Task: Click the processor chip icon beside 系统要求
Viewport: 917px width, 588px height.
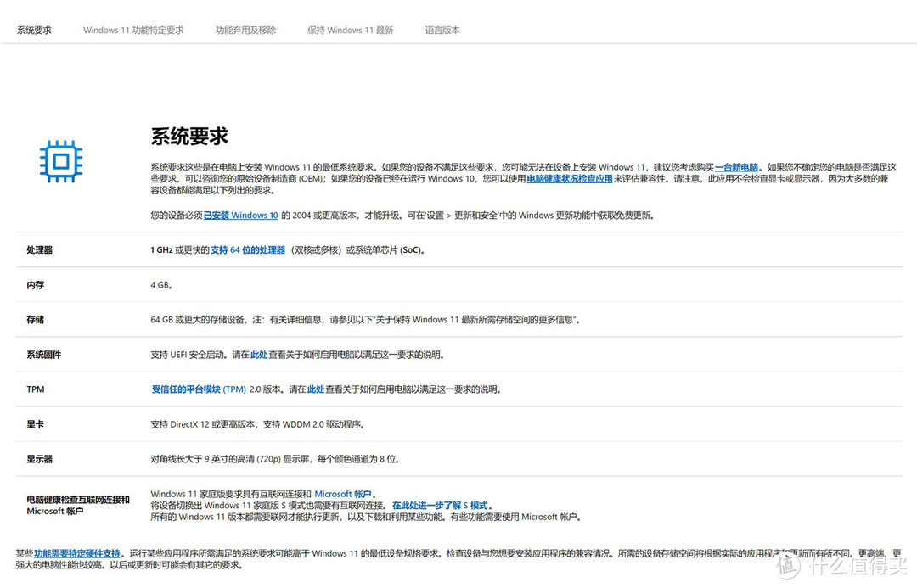Action: coord(60,161)
